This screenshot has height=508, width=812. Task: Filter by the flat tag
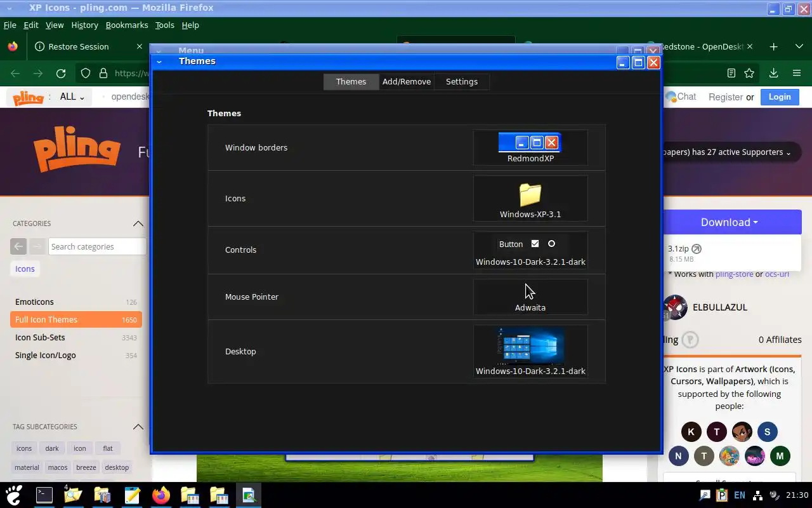[108, 448]
